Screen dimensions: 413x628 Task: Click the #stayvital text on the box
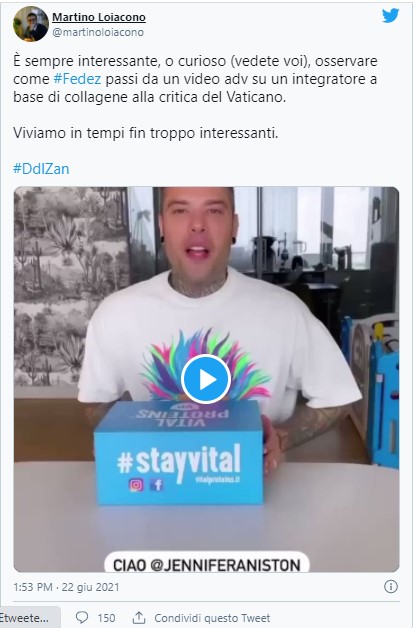[179, 460]
